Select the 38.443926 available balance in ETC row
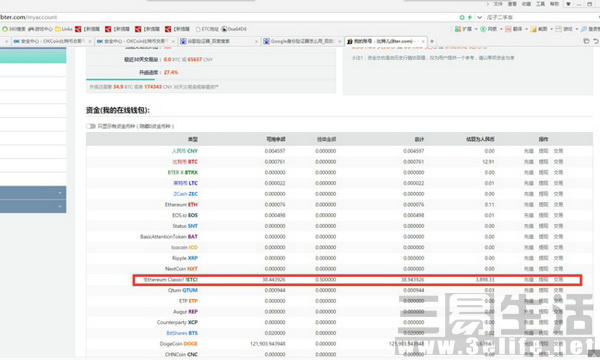The width and height of the screenshot is (600, 360). click(274, 280)
